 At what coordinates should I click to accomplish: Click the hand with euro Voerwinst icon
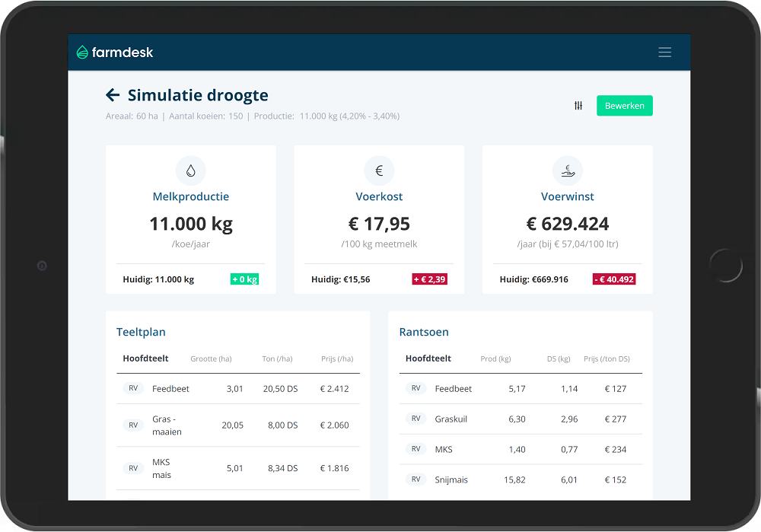click(x=567, y=171)
